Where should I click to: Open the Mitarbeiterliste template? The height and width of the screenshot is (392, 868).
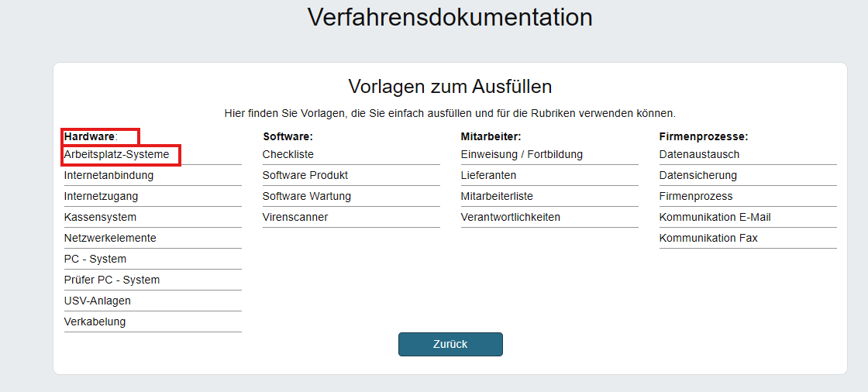click(497, 197)
